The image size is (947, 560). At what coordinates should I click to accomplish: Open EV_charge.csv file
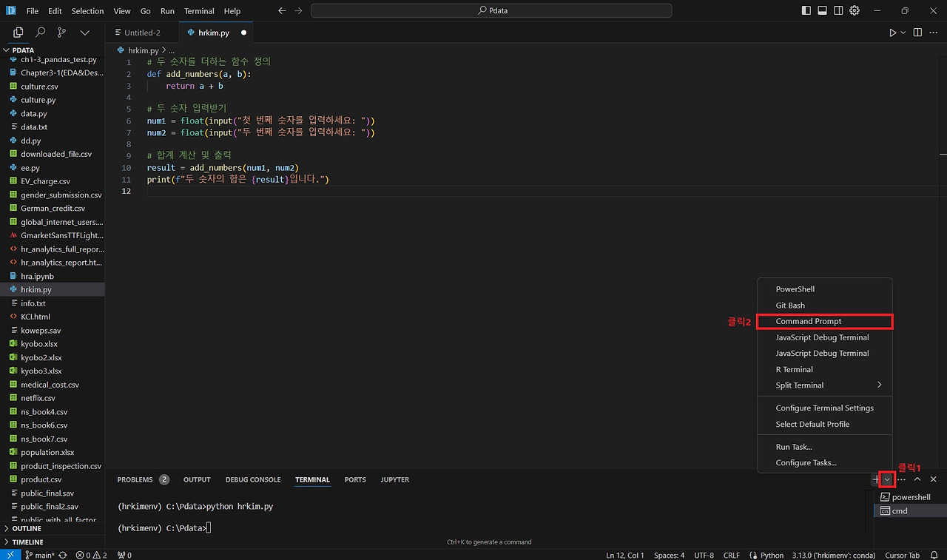point(52,181)
